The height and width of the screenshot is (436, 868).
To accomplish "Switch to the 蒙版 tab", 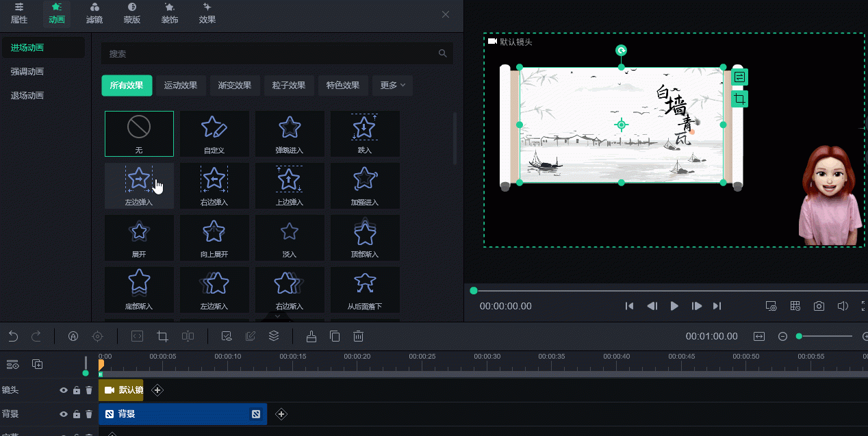I will tap(132, 13).
